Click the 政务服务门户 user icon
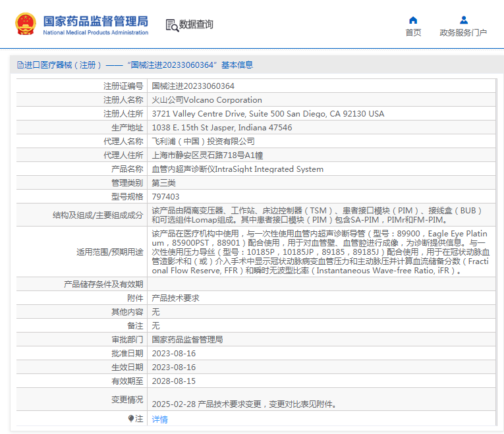 464,20
